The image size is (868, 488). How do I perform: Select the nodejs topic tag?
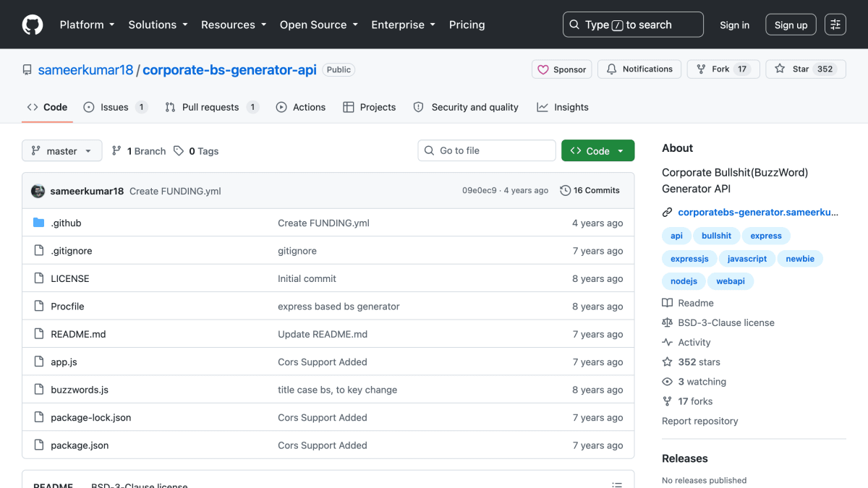click(x=684, y=281)
